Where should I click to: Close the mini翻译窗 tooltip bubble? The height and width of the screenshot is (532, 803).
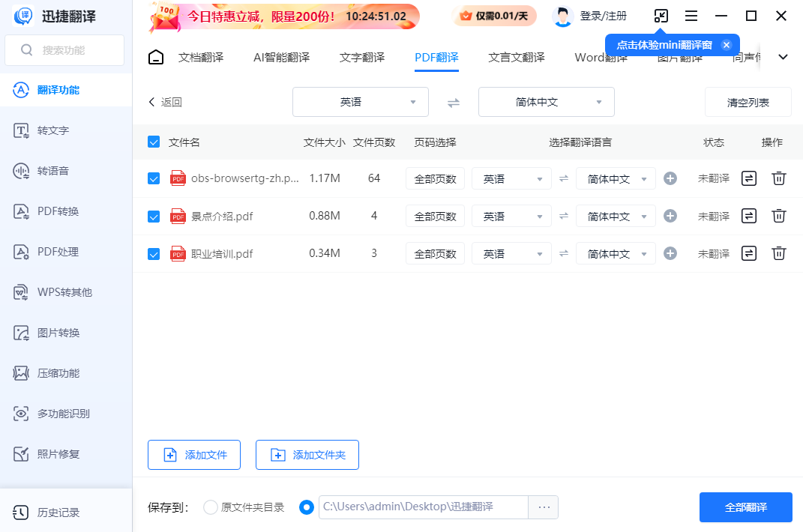point(726,45)
